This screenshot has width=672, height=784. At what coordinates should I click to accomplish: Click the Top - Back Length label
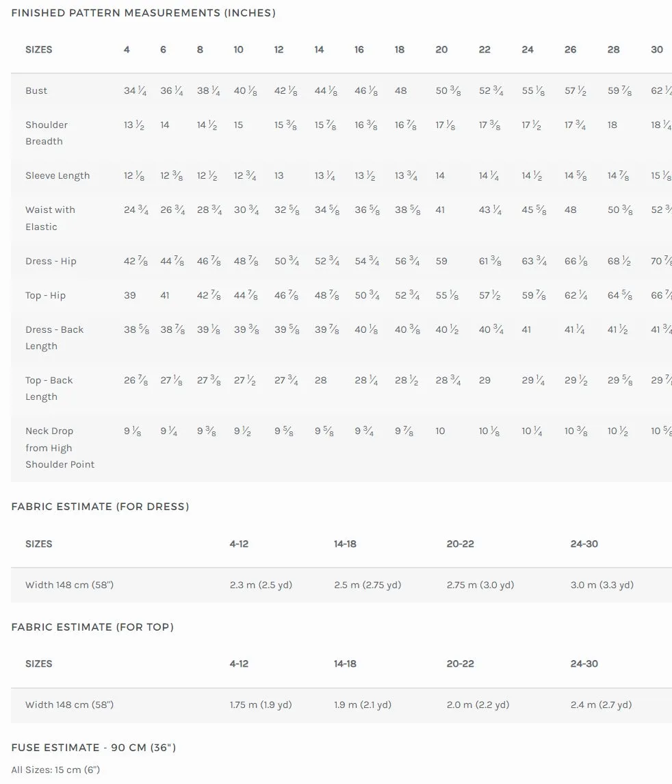(x=49, y=388)
